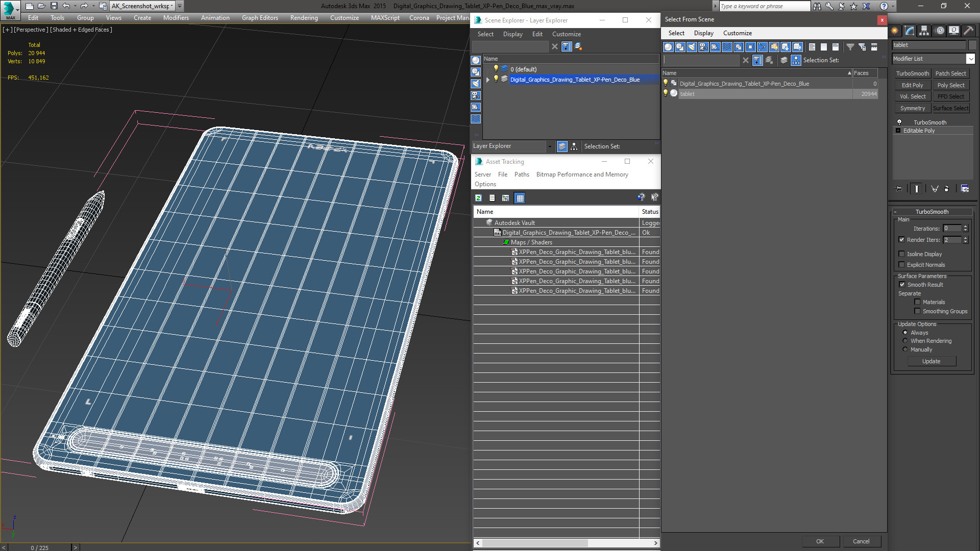The height and width of the screenshot is (551, 980).
Task: Select the Always update option
Action: tap(905, 333)
